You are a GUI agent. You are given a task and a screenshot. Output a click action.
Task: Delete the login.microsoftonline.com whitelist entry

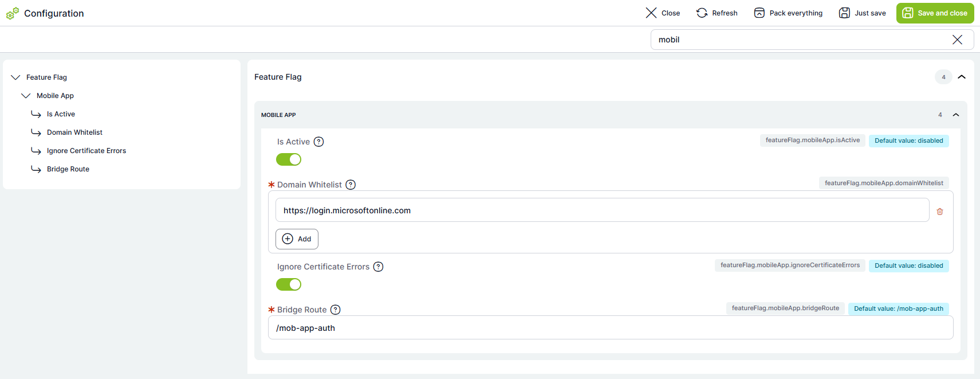point(940,212)
